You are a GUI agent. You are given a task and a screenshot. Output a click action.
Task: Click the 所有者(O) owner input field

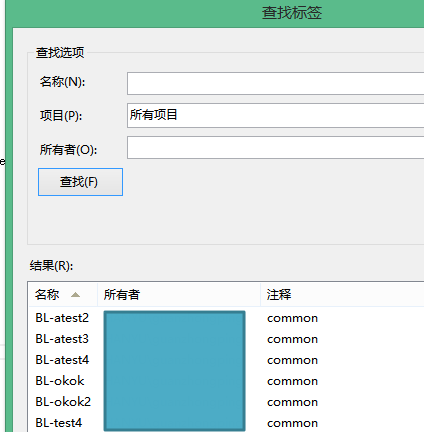coord(275,147)
